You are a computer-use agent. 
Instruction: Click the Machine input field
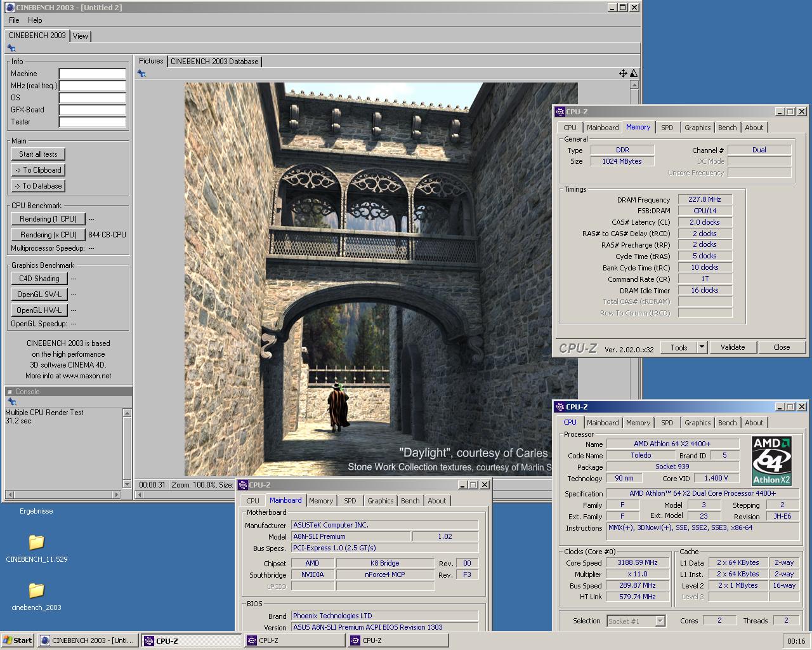pos(92,74)
